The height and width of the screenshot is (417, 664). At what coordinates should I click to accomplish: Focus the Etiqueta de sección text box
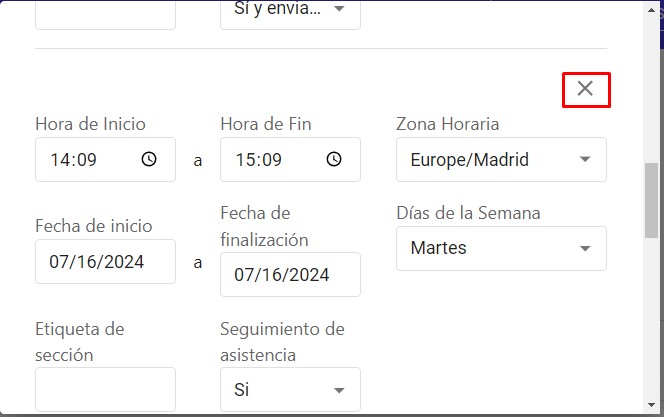(x=105, y=389)
